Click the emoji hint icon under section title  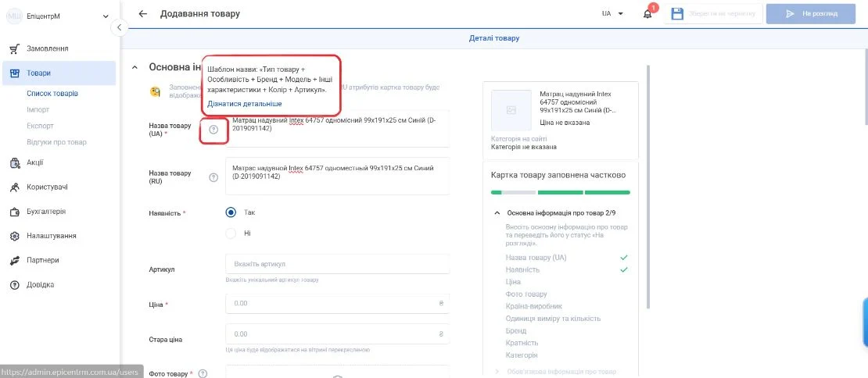point(156,91)
